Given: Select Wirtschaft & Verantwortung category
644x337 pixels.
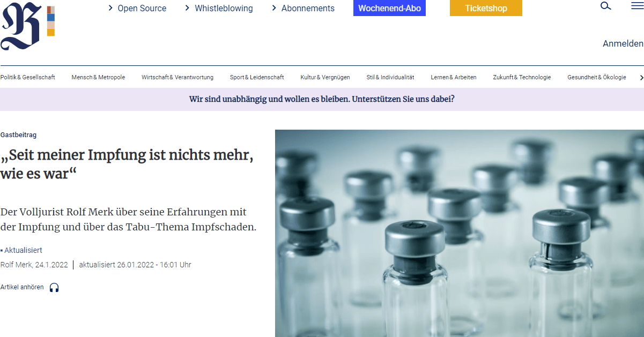Looking at the screenshot, I should (x=177, y=77).
